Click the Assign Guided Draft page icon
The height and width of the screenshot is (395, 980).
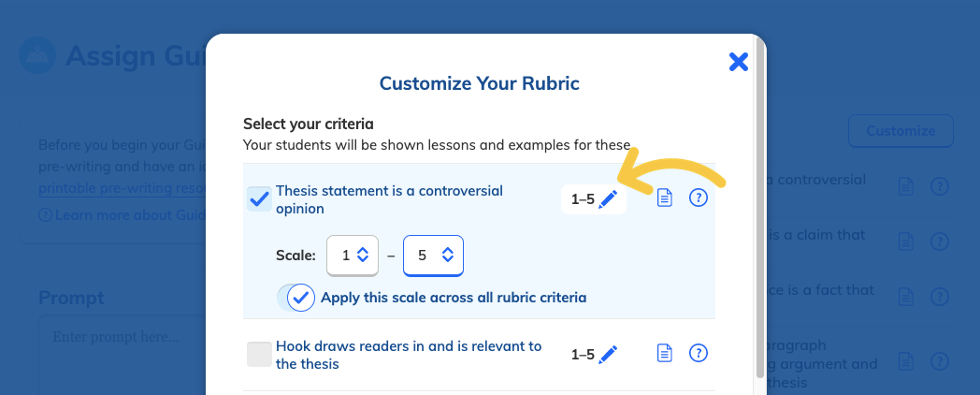(37, 55)
